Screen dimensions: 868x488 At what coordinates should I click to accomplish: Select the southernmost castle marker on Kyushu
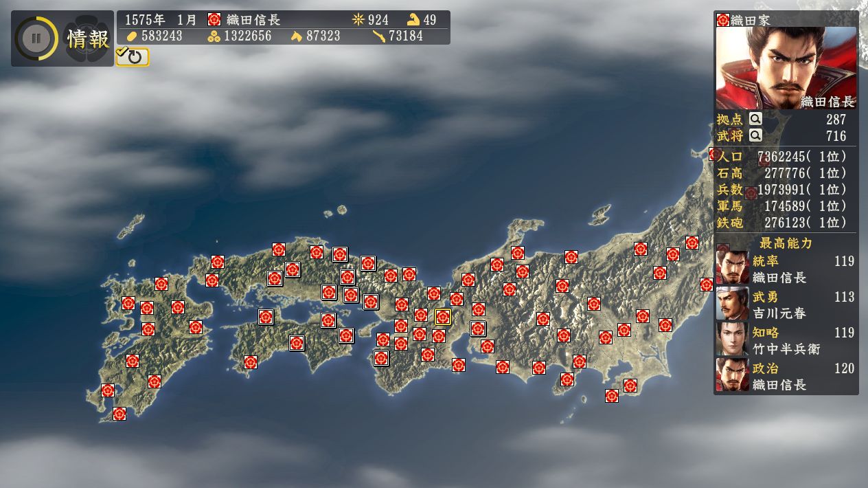coord(119,414)
